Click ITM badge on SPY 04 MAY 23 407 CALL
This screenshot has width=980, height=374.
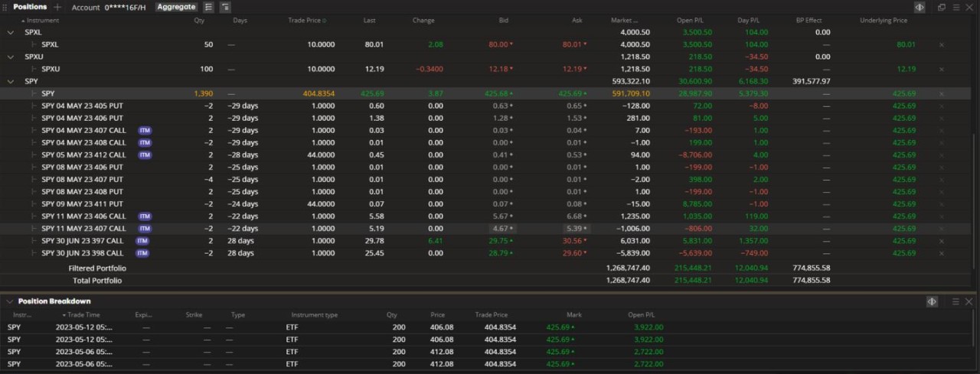145,131
